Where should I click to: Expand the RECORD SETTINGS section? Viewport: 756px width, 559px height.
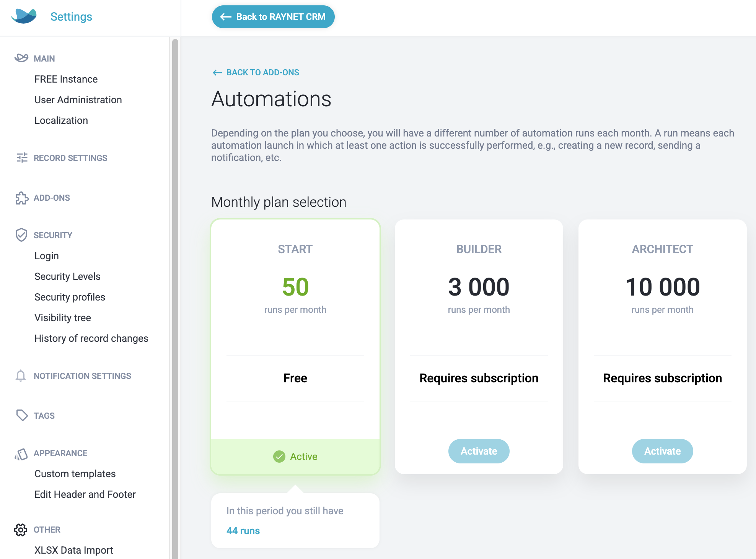pyautogui.click(x=70, y=158)
